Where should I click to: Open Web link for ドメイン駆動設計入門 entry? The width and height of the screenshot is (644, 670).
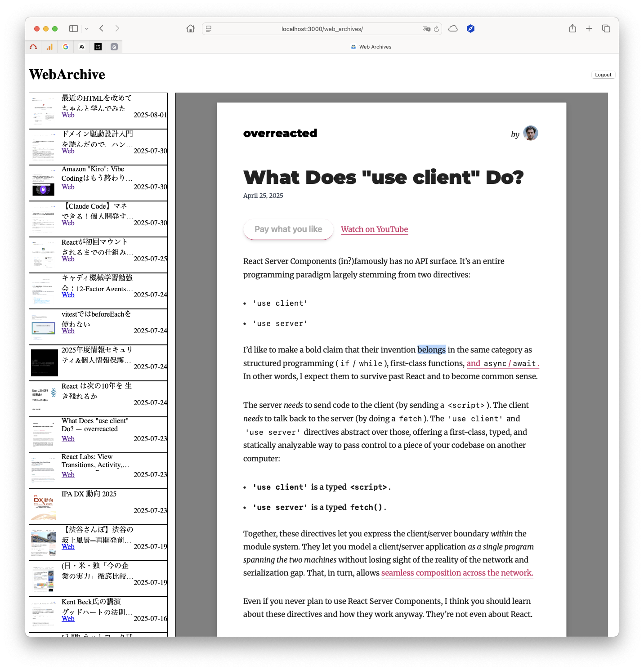pyautogui.click(x=68, y=151)
